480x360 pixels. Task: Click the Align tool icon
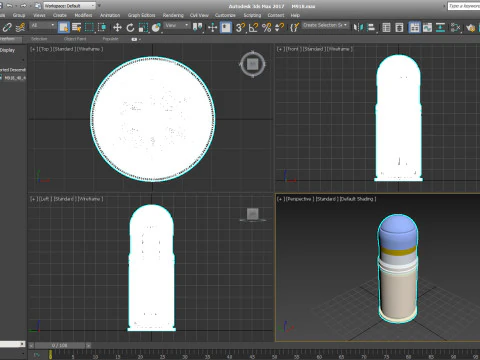[371, 27]
